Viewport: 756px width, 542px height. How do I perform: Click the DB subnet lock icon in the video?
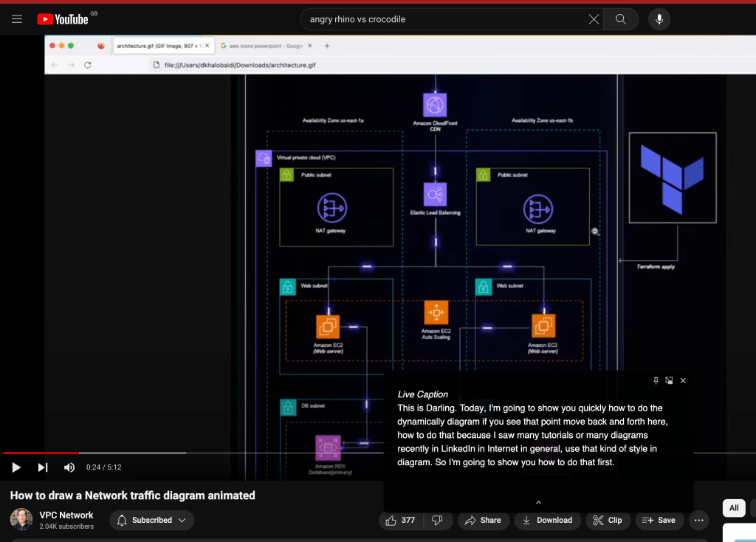click(288, 408)
